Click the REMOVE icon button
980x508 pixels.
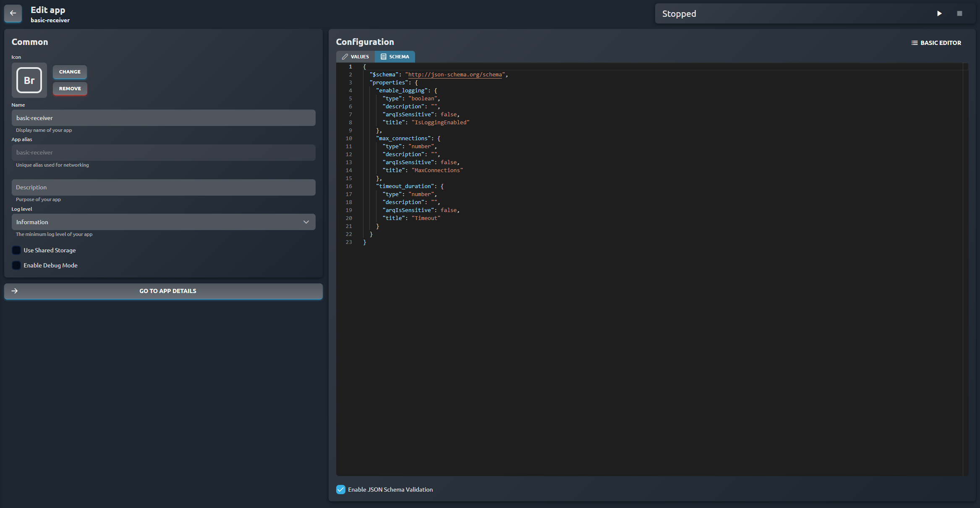[70, 89]
